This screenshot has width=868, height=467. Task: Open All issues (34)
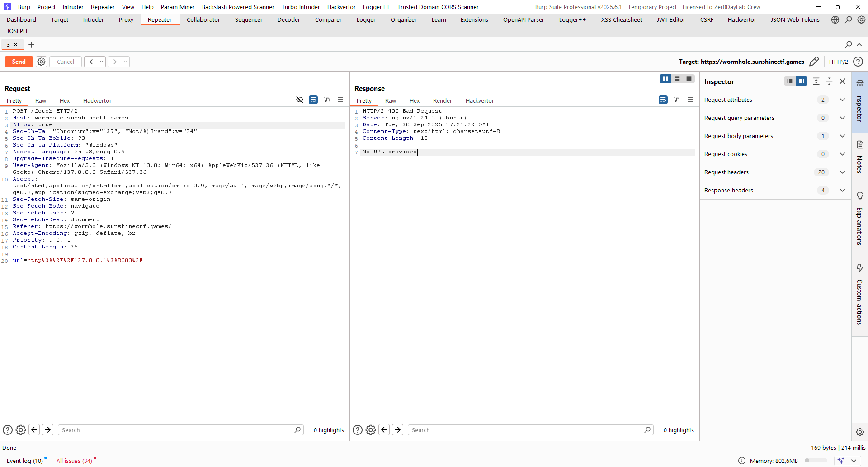point(74,461)
